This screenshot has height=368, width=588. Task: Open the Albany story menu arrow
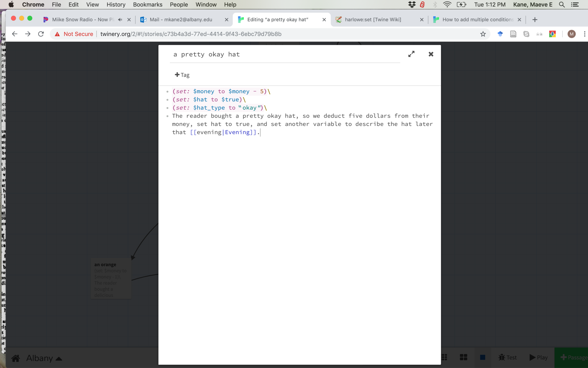click(x=59, y=359)
